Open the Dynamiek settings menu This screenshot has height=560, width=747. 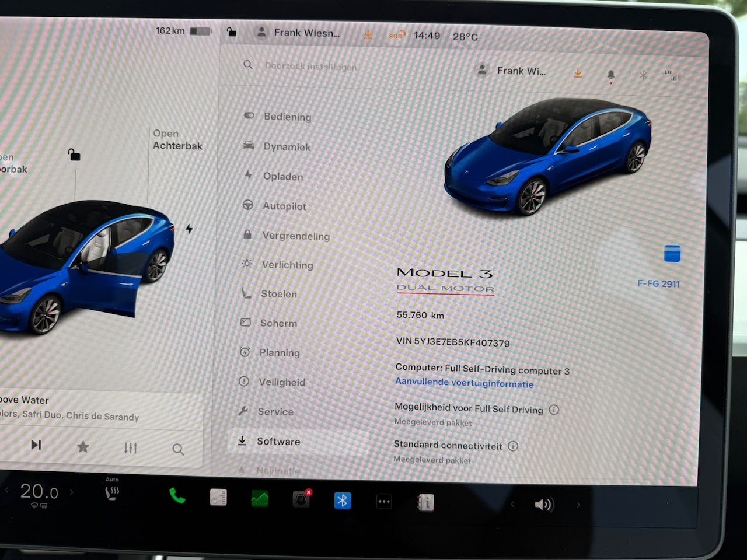pos(277,146)
